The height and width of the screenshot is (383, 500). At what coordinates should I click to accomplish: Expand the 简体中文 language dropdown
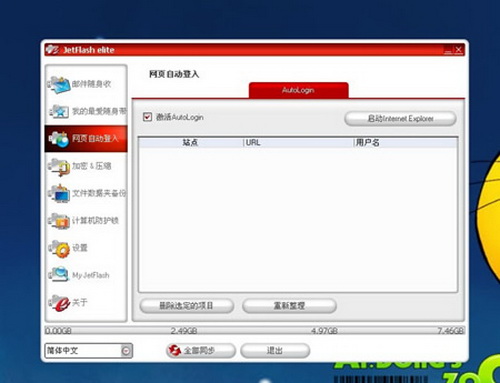click(126, 351)
